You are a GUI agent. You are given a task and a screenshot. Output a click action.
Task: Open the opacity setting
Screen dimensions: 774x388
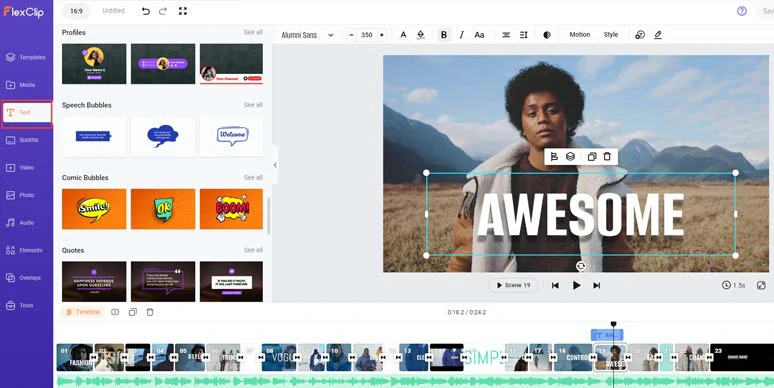(547, 35)
